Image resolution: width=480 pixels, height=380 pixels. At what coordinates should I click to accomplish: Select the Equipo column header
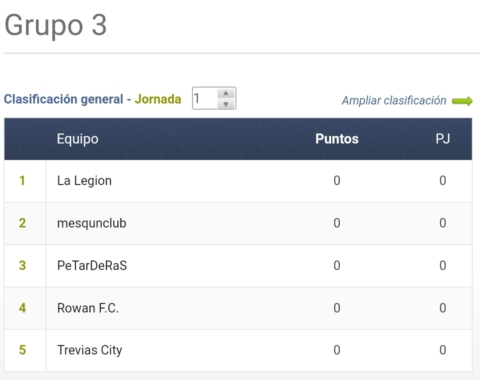77,139
